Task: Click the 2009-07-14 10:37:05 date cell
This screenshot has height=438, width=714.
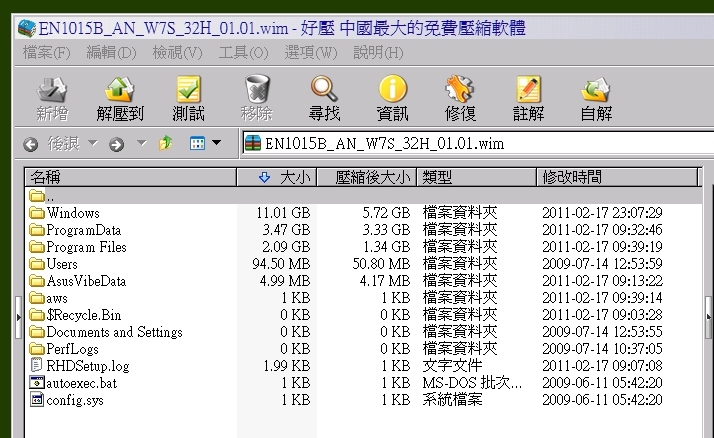Action: coord(602,349)
